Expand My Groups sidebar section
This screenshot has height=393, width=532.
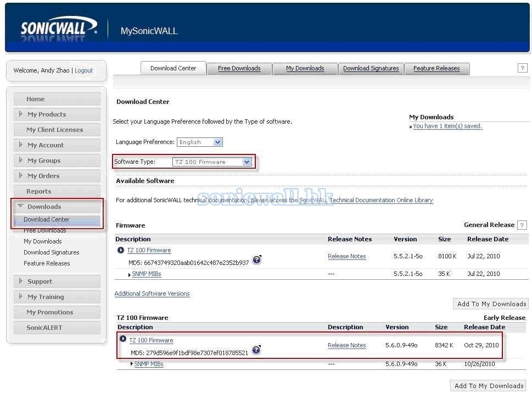[x=57, y=160]
